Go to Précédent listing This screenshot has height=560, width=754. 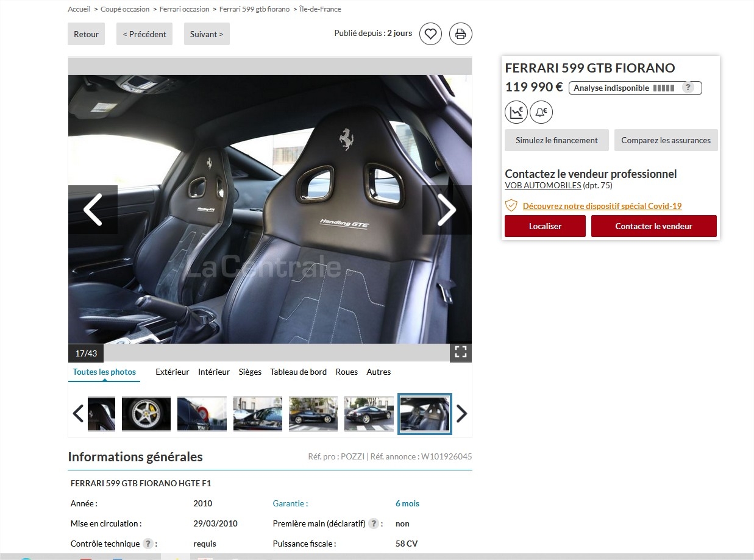144,34
